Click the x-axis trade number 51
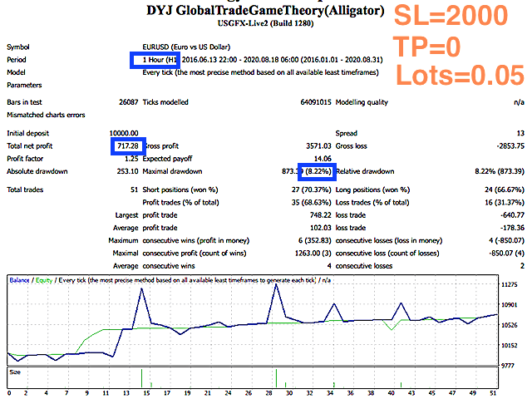Screen dimensions: 532x399 pos(493,393)
